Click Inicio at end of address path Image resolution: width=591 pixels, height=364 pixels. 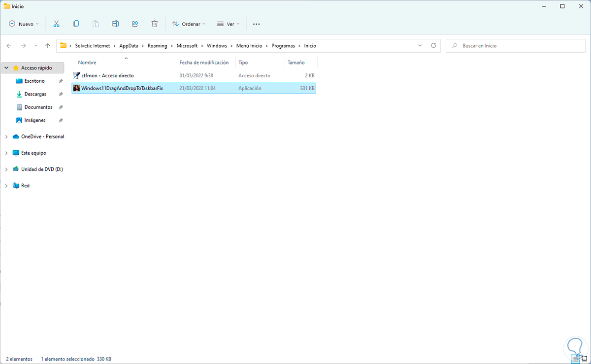310,45
